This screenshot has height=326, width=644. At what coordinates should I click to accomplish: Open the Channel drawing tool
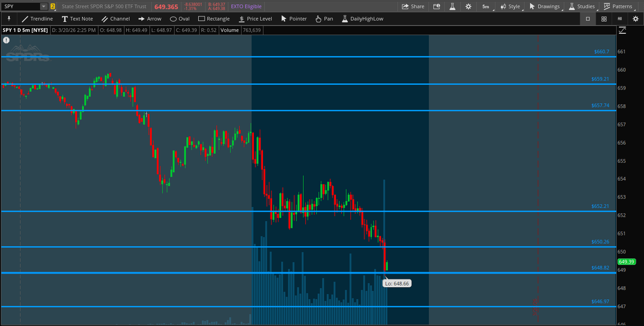(115, 18)
